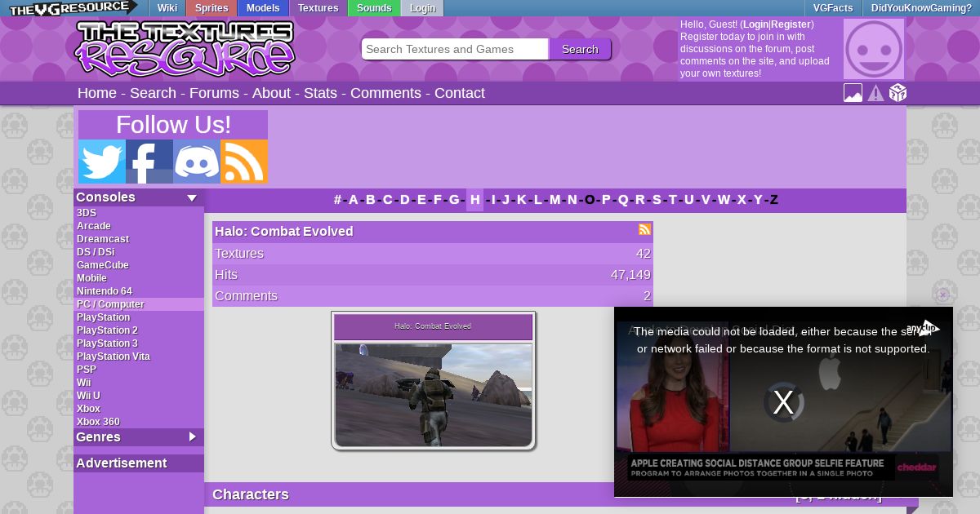Click the Register link in guest greeting

(791, 24)
